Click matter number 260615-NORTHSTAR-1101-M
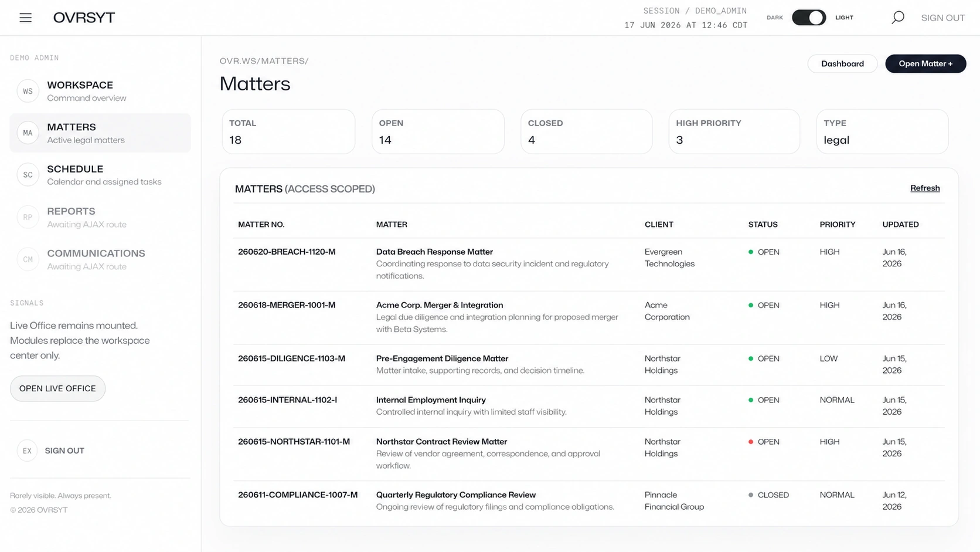Image resolution: width=980 pixels, height=552 pixels. tap(294, 442)
